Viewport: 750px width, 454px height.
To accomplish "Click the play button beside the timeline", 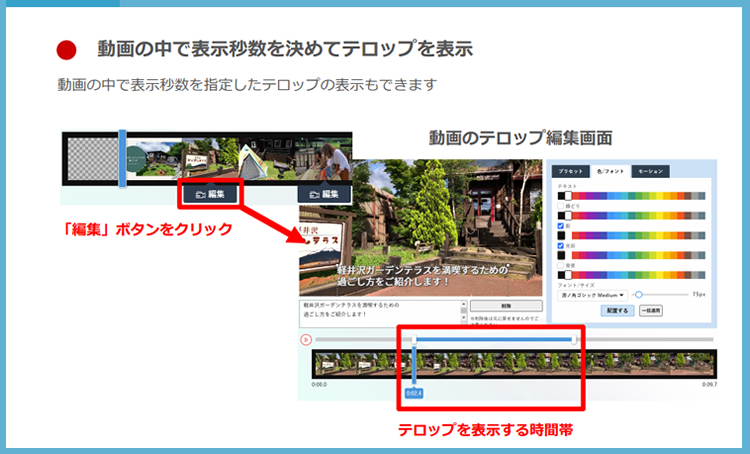I will (x=305, y=340).
